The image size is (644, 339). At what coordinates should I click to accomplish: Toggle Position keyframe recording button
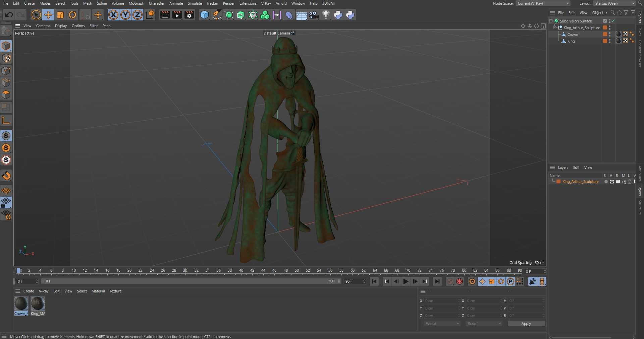coord(482,281)
